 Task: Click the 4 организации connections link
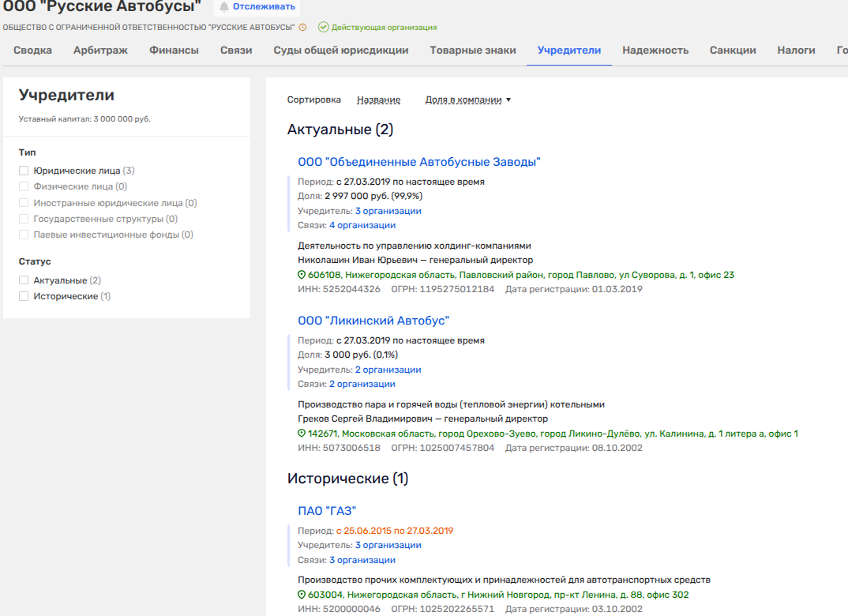pyautogui.click(x=362, y=225)
